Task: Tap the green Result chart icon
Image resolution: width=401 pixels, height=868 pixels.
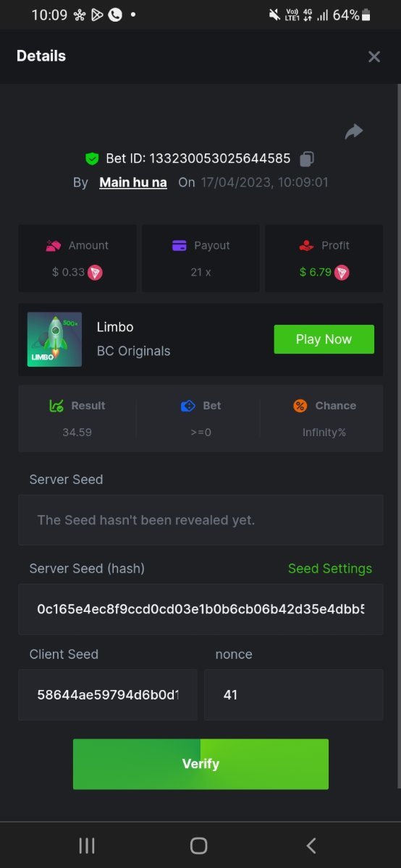Action: click(56, 406)
